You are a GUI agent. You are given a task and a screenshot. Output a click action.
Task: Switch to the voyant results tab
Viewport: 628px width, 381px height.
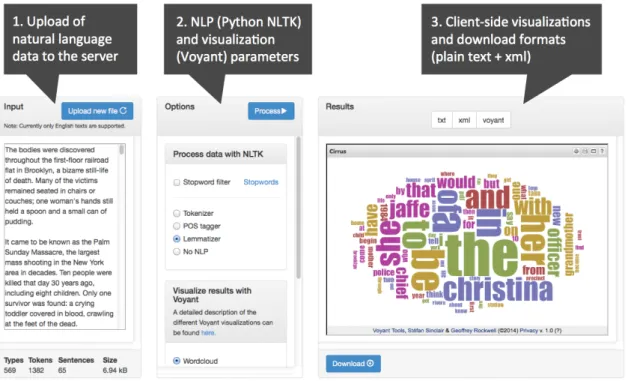pyautogui.click(x=493, y=120)
